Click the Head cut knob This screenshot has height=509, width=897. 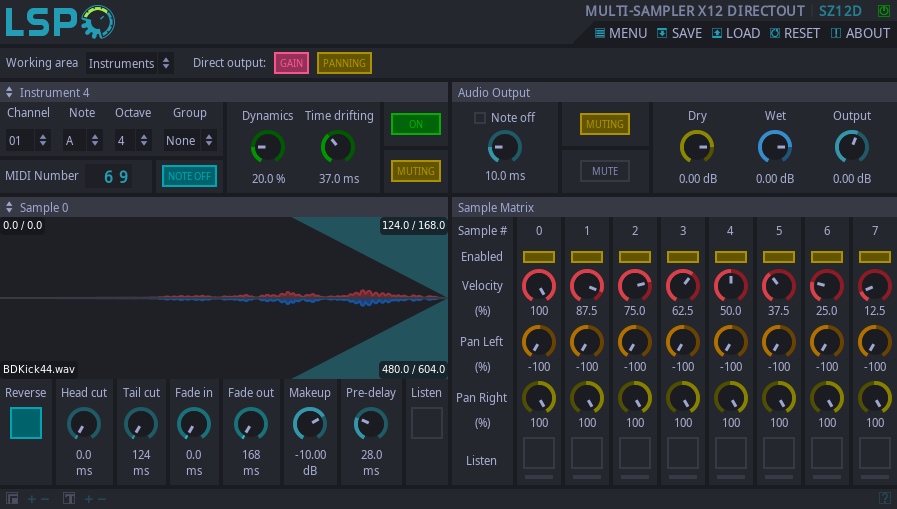84,424
